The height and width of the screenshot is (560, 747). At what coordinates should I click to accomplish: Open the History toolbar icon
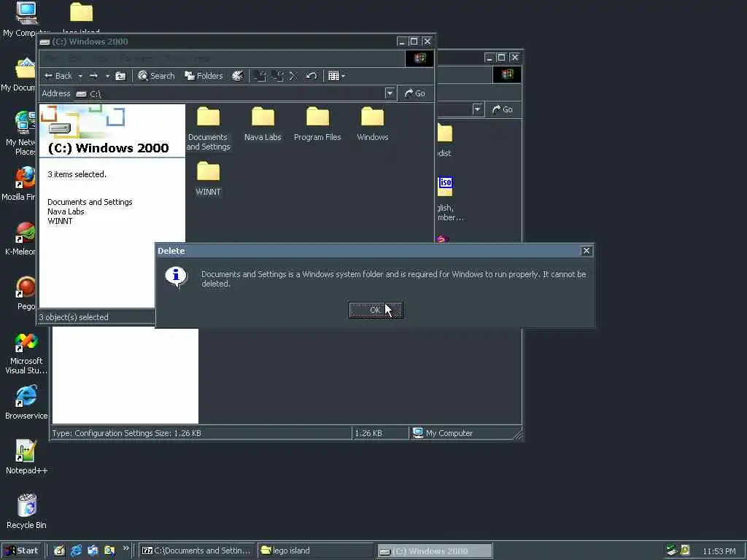click(x=238, y=76)
